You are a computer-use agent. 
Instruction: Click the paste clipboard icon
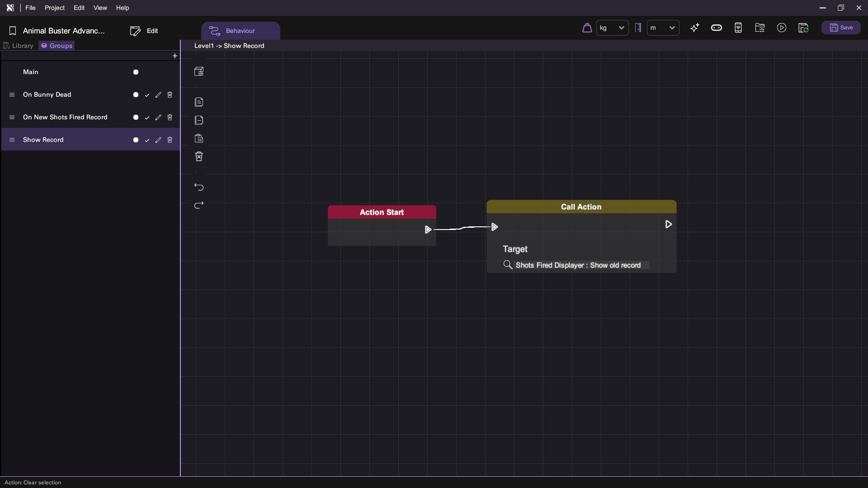199,139
